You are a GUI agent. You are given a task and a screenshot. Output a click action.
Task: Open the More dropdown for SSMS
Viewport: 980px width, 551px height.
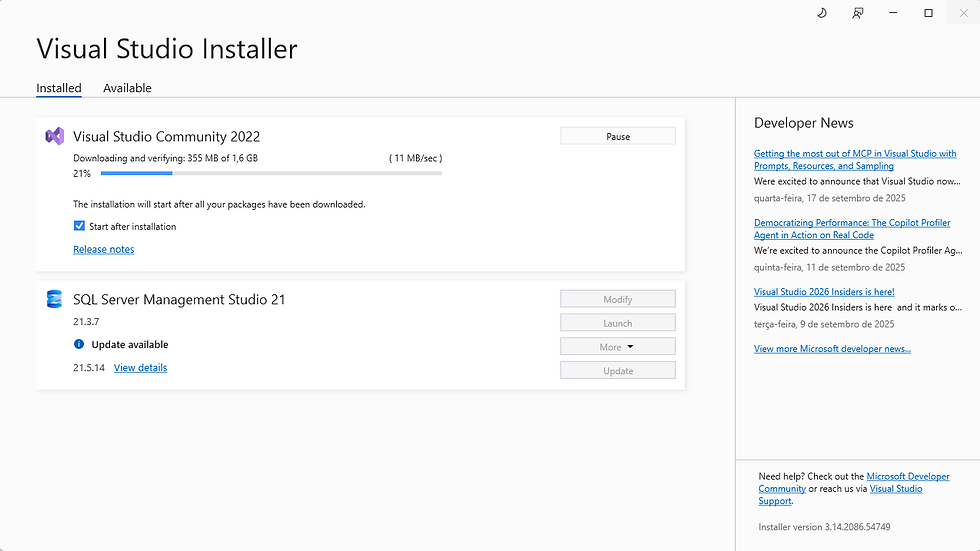(x=617, y=347)
